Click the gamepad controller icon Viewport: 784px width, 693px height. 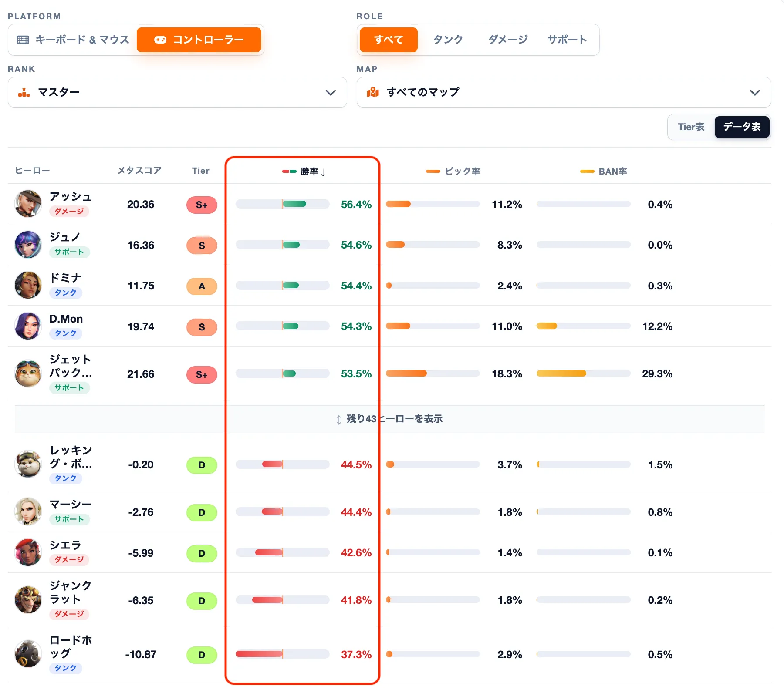pos(160,40)
